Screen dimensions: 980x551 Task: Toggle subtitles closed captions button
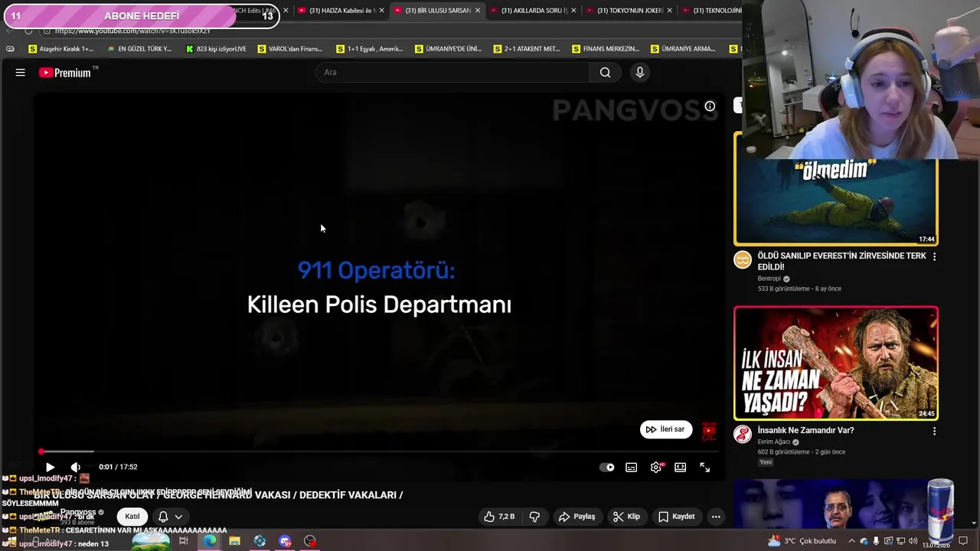(631, 467)
